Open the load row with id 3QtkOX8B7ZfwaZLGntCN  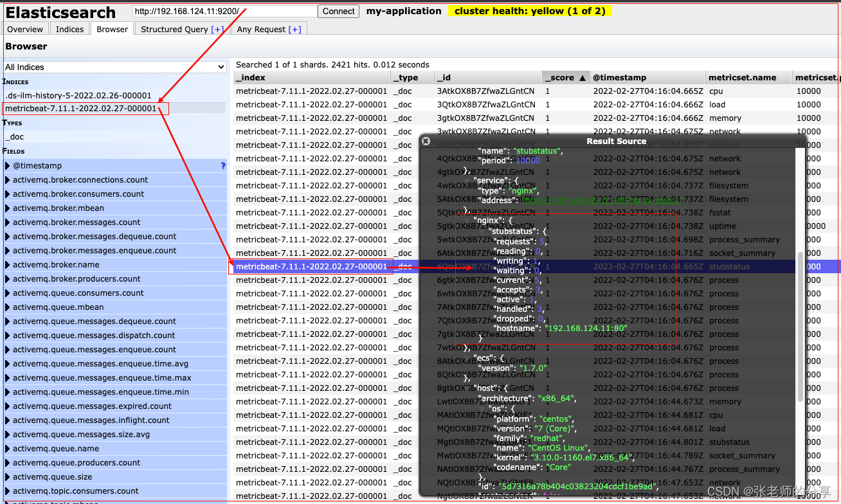[537, 105]
